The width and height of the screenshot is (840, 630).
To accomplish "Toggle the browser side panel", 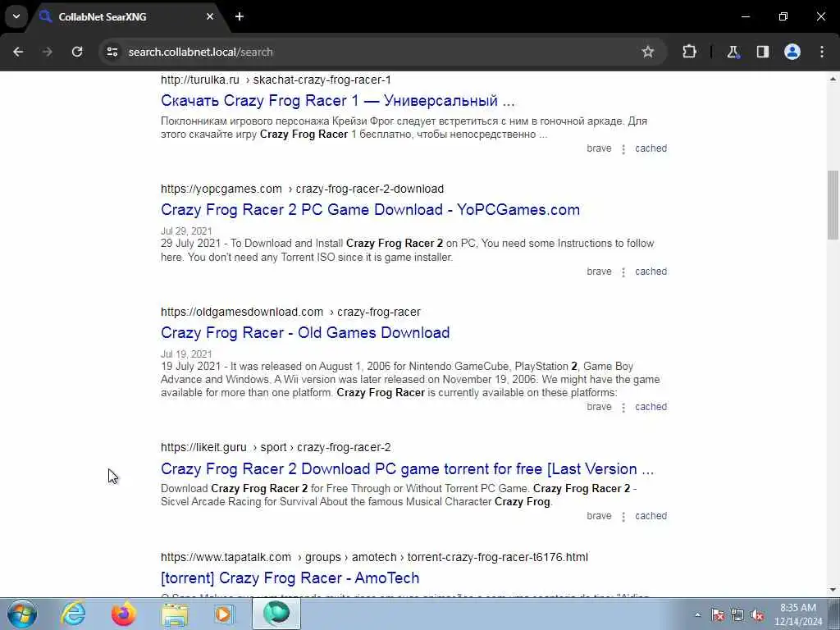I will click(762, 52).
